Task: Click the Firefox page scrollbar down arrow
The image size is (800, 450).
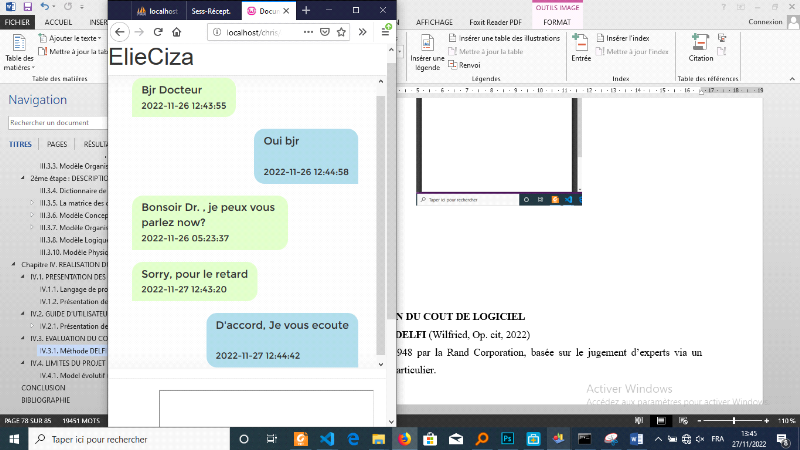Action: (x=391, y=421)
